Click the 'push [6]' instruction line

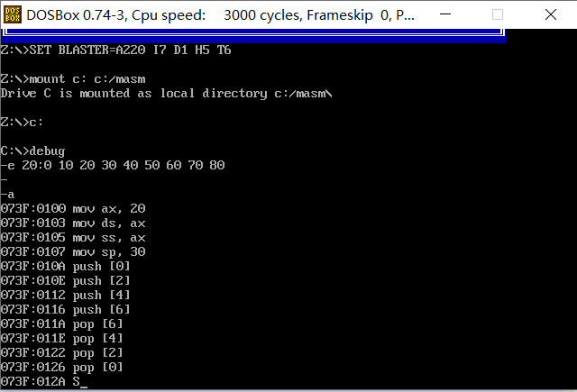pyautogui.click(x=65, y=309)
